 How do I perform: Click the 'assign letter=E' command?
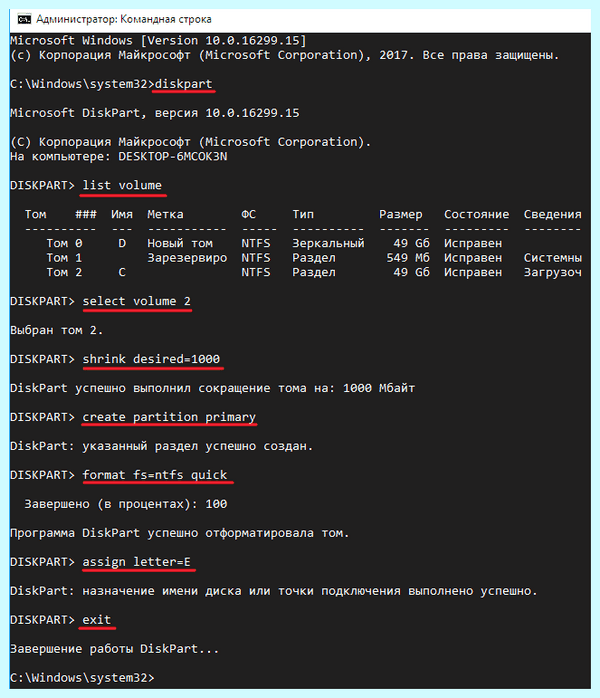137,562
